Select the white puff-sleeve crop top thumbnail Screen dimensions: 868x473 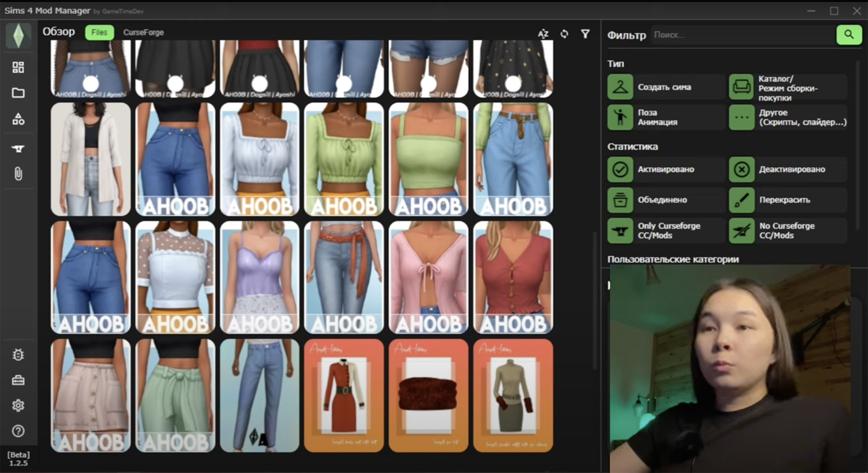click(x=260, y=159)
